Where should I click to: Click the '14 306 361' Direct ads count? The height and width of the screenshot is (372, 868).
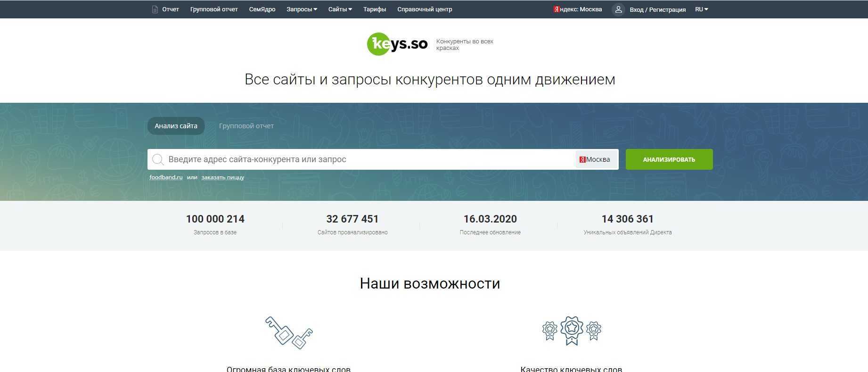(628, 219)
